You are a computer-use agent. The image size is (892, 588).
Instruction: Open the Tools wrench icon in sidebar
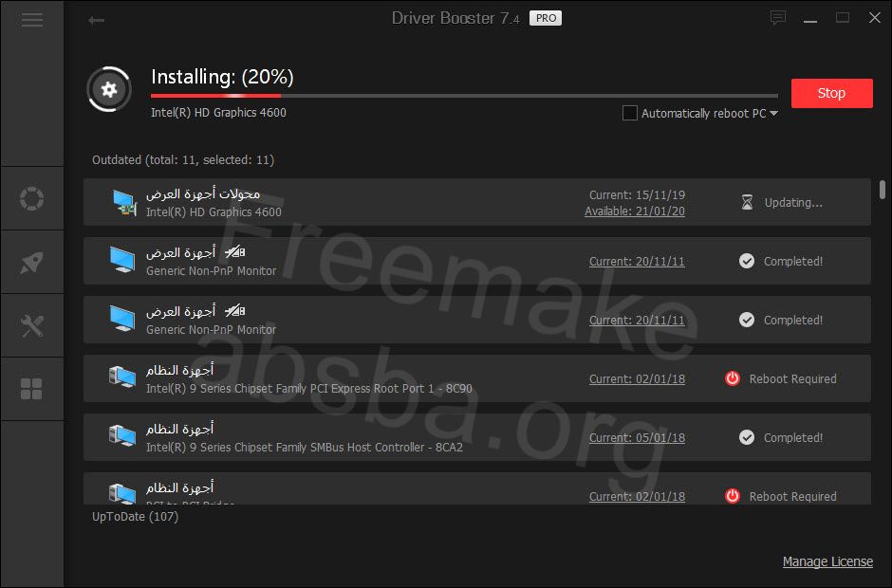32,326
